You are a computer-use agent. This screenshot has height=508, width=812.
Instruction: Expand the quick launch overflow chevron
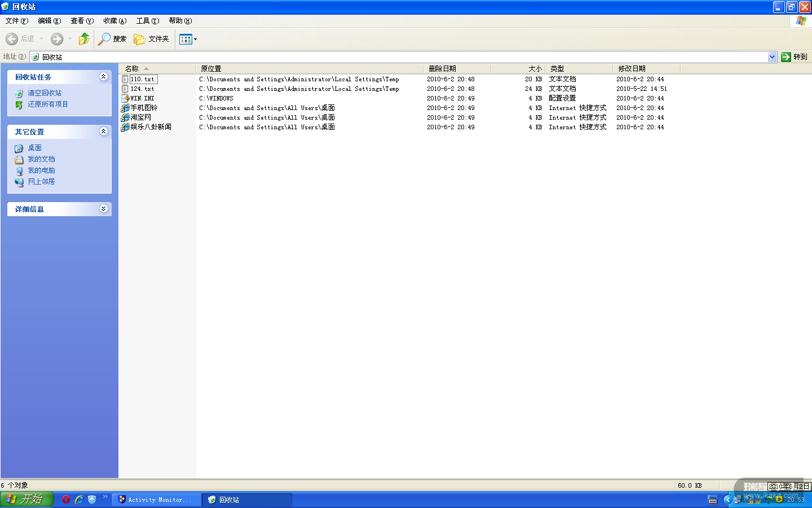pos(105,497)
